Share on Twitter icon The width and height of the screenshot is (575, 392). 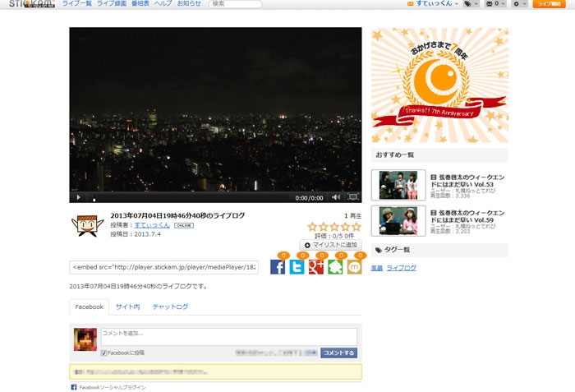point(297,267)
